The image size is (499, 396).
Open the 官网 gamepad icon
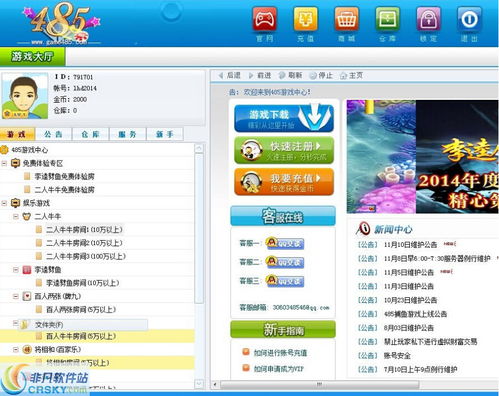pyautogui.click(x=265, y=19)
